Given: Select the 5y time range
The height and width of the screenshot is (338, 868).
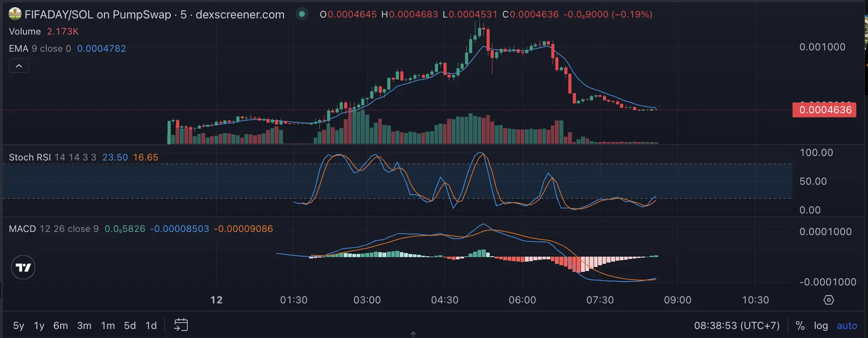Looking at the screenshot, I should pos(18,325).
